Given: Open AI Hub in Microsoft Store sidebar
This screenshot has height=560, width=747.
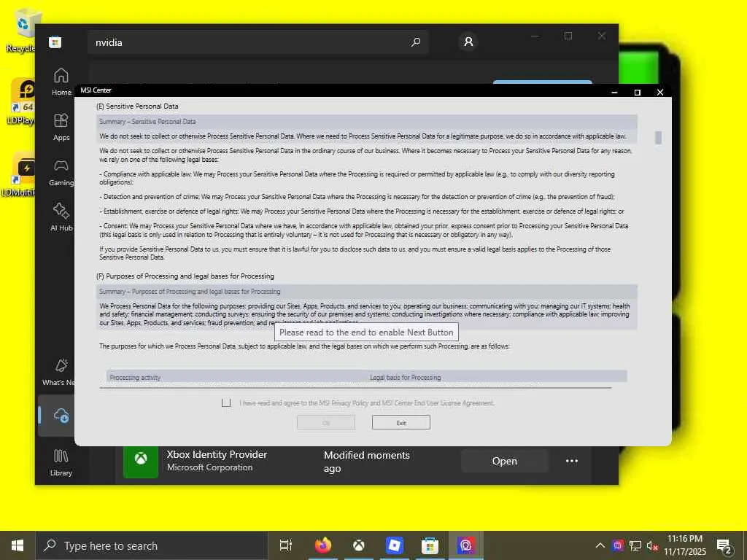Looking at the screenshot, I should (61, 217).
